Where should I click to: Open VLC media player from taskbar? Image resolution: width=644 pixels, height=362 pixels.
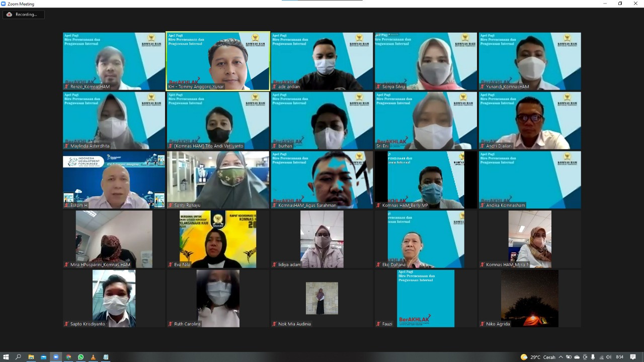point(93,357)
